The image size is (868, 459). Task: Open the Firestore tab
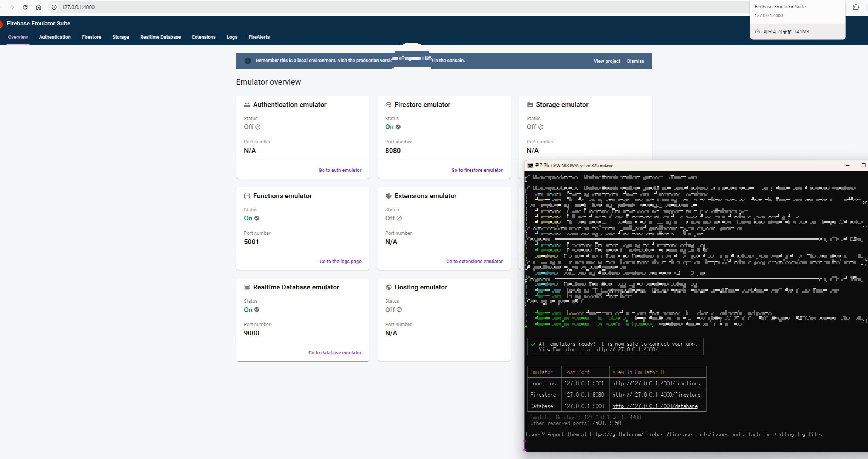coord(91,37)
